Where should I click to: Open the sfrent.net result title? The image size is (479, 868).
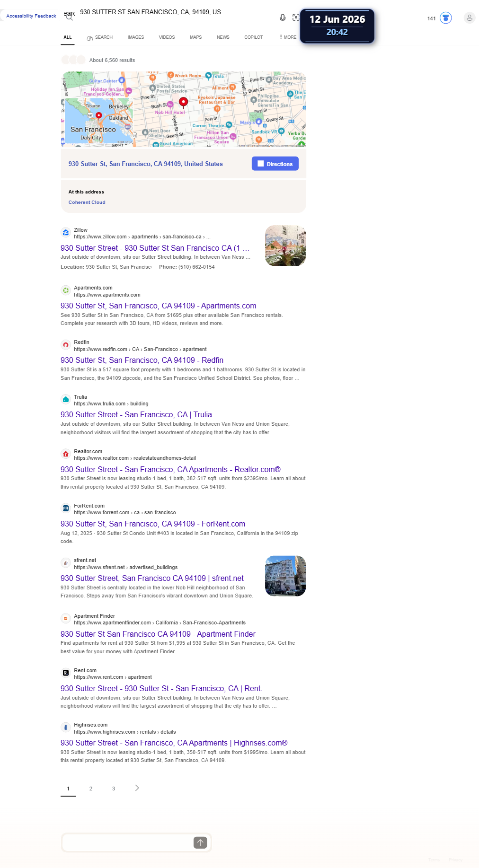(x=152, y=579)
